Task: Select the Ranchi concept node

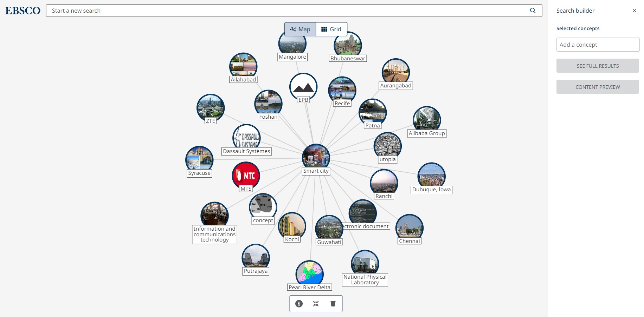Action: (x=384, y=183)
